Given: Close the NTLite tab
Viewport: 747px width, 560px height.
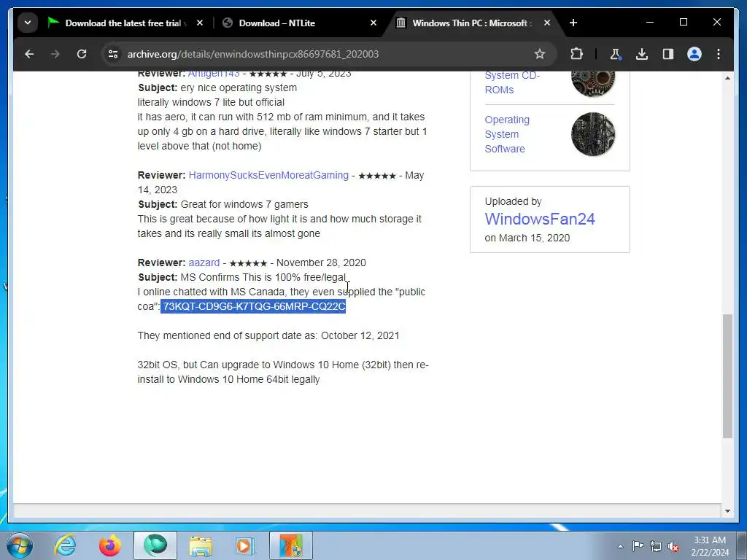Looking at the screenshot, I should coord(373,23).
